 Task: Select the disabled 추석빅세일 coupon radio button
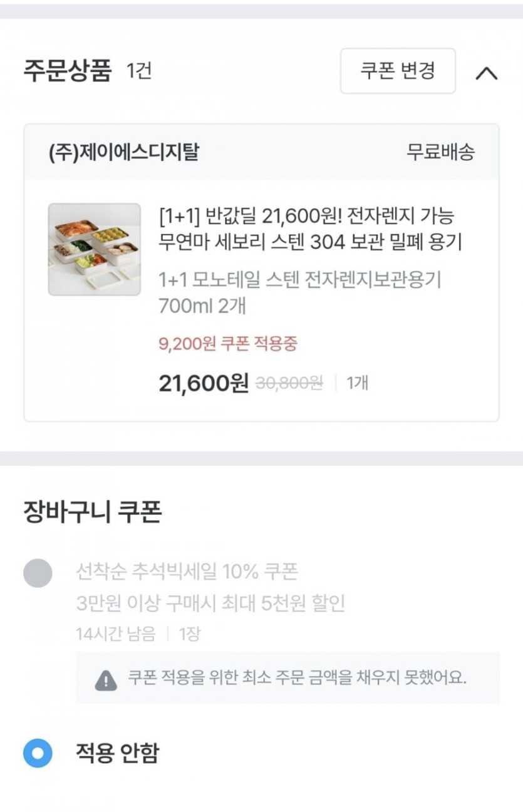coord(38,573)
